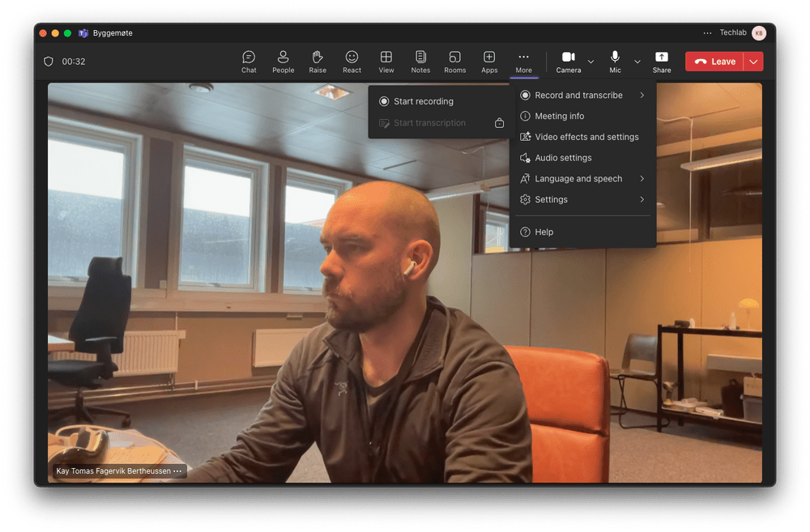Open Help from the More menu
Image resolution: width=810 pixels, height=532 pixels.
[582, 232]
